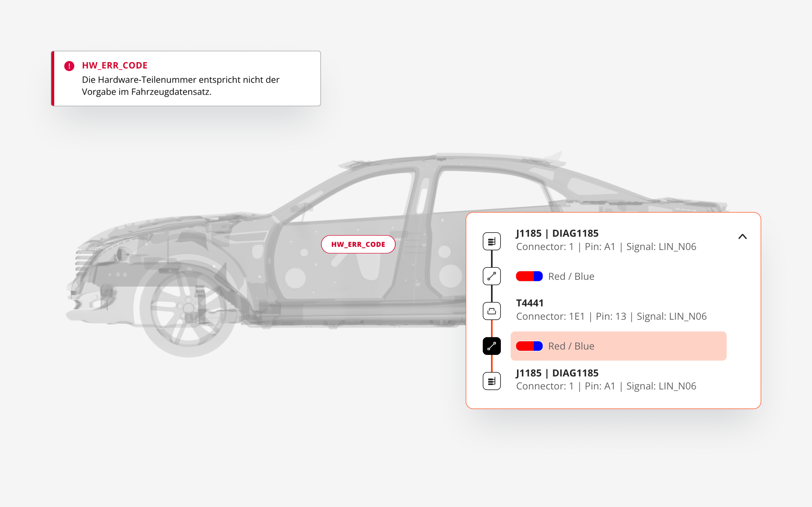Image resolution: width=812 pixels, height=507 pixels.
Task: Click the HW_ERR_CODE alert title
Action: tap(115, 65)
